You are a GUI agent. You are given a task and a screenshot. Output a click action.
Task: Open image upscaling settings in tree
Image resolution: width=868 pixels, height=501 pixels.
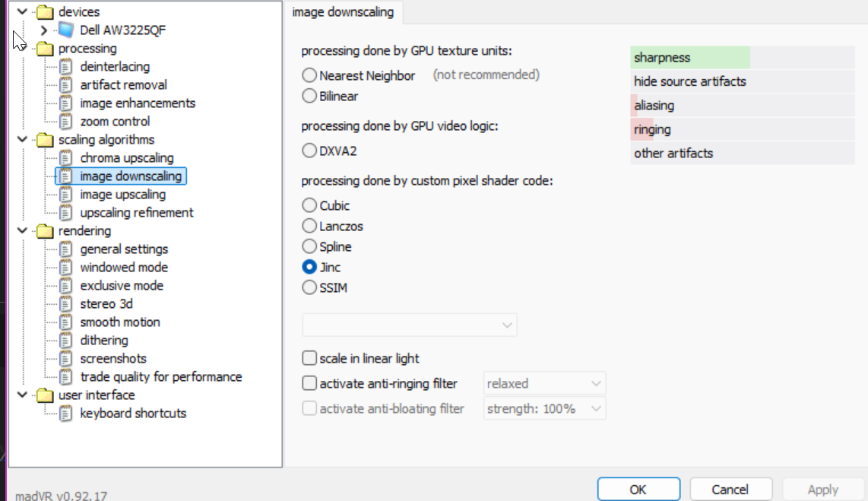122,195
